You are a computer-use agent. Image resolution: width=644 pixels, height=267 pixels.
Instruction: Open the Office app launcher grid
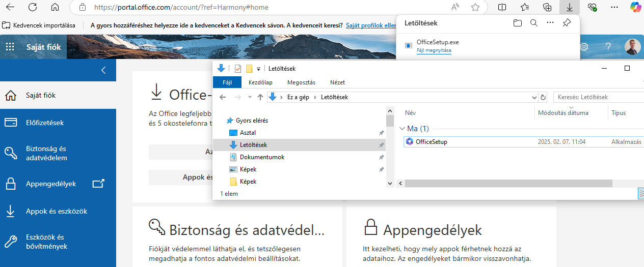coord(10,47)
